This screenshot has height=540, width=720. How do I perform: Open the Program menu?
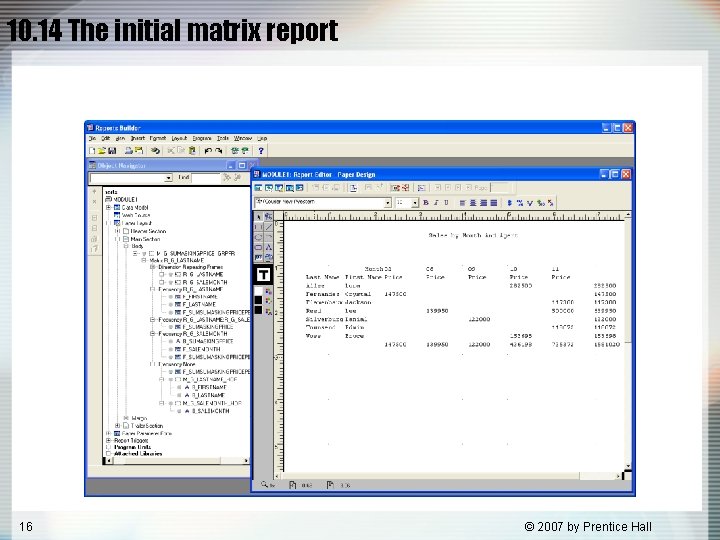tap(202, 138)
